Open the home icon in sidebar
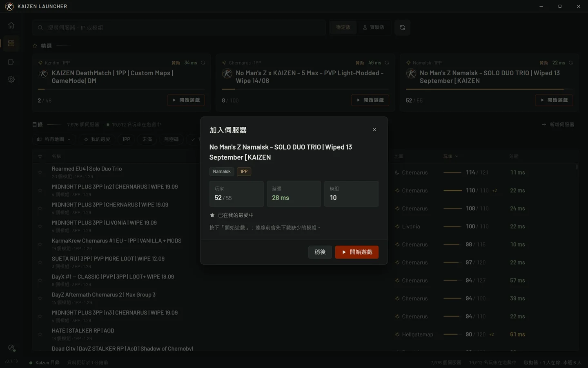The height and width of the screenshot is (368, 588). click(11, 25)
